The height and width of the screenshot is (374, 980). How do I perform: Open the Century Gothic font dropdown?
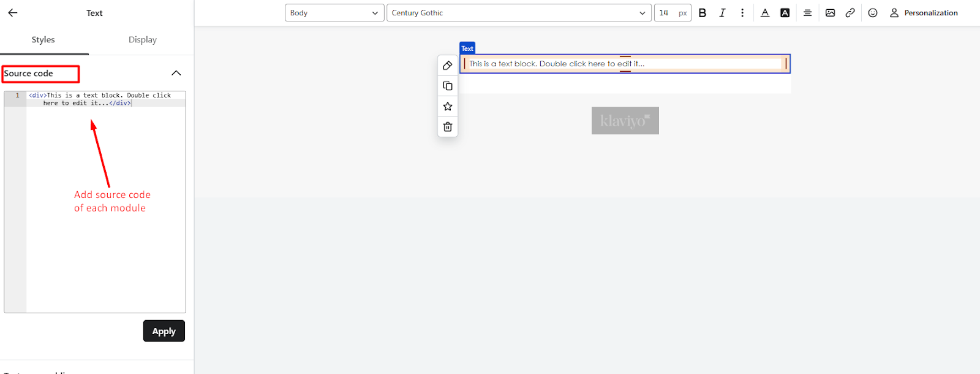[518, 13]
